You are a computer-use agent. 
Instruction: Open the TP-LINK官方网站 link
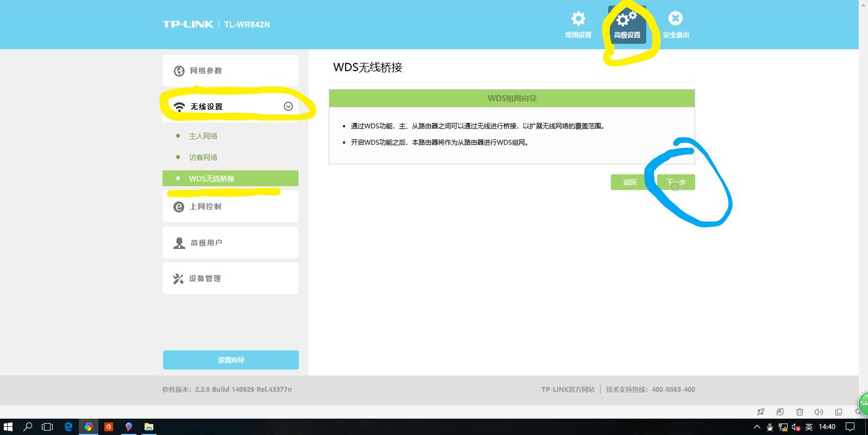click(x=567, y=389)
